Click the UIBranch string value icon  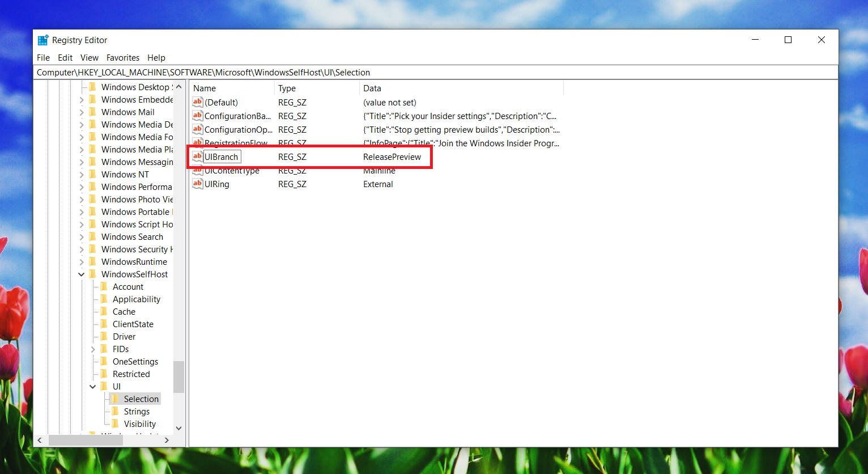click(x=197, y=156)
